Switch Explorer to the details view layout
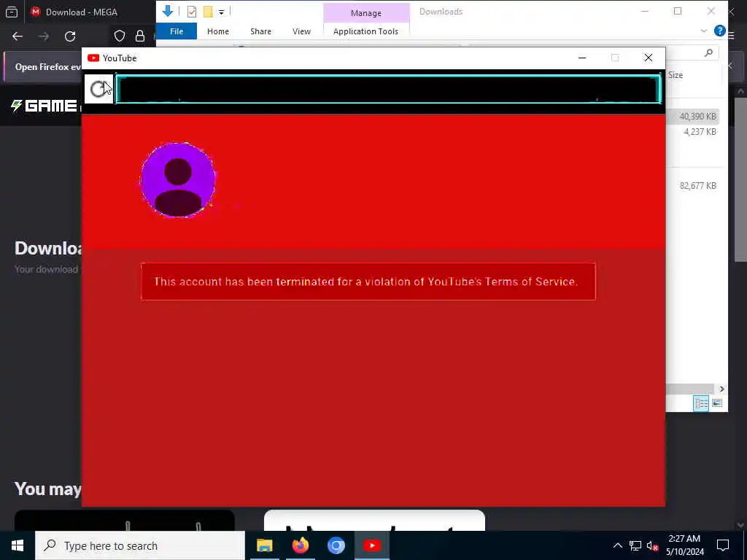Screen dimensions: 747x560 [701, 403]
